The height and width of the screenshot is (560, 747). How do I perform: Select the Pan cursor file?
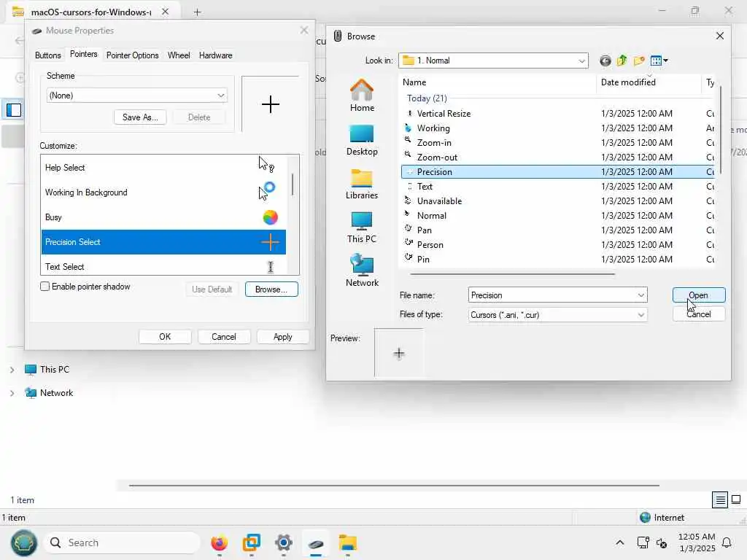point(424,230)
